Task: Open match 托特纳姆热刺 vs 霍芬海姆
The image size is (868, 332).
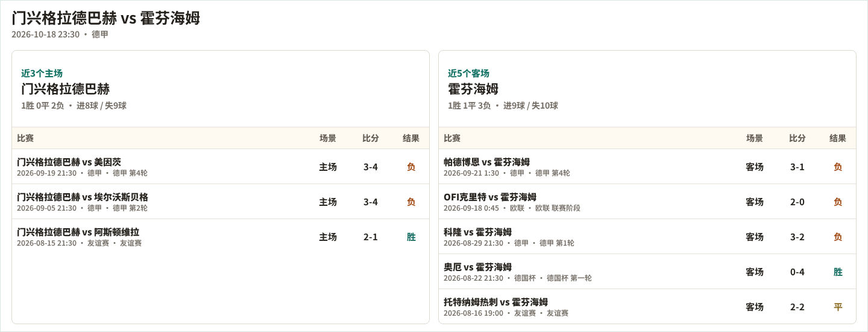Action: tap(495, 302)
